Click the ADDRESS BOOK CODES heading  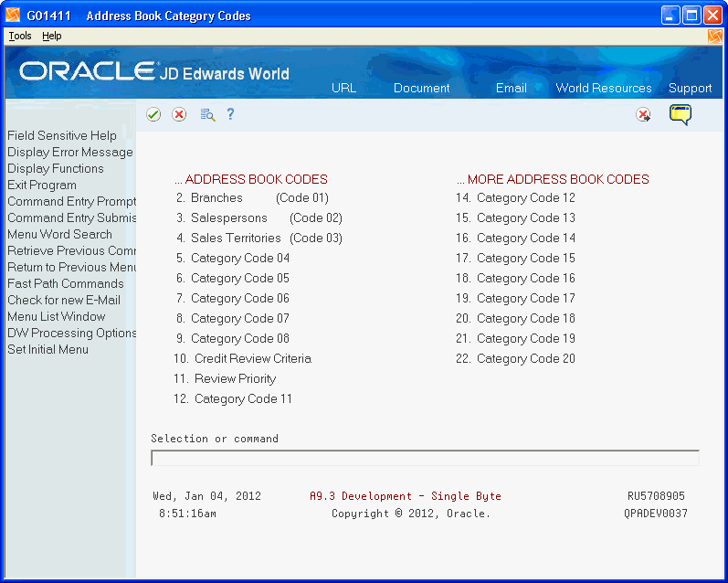(x=251, y=179)
